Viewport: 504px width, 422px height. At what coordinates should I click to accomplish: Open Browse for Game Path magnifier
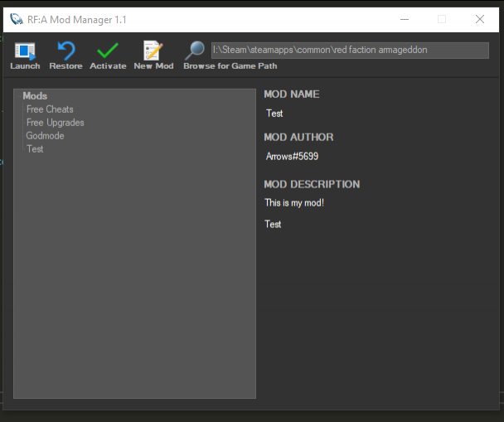195,52
